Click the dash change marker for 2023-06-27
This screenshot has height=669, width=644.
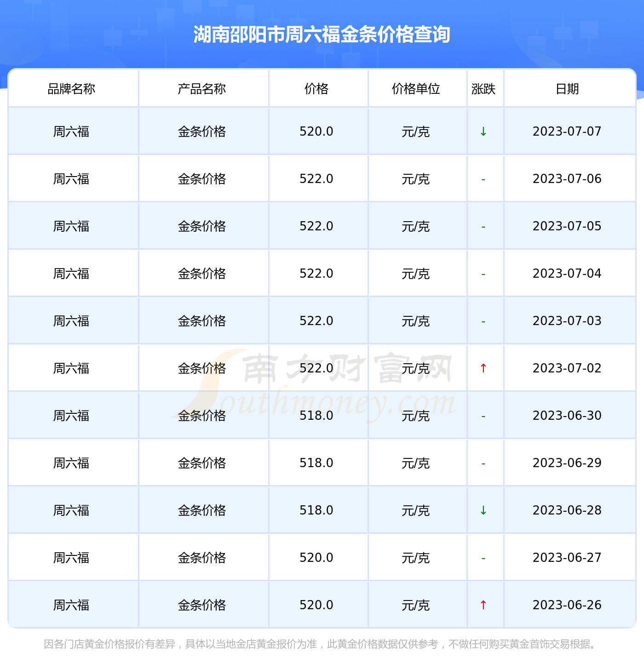pos(483,558)
